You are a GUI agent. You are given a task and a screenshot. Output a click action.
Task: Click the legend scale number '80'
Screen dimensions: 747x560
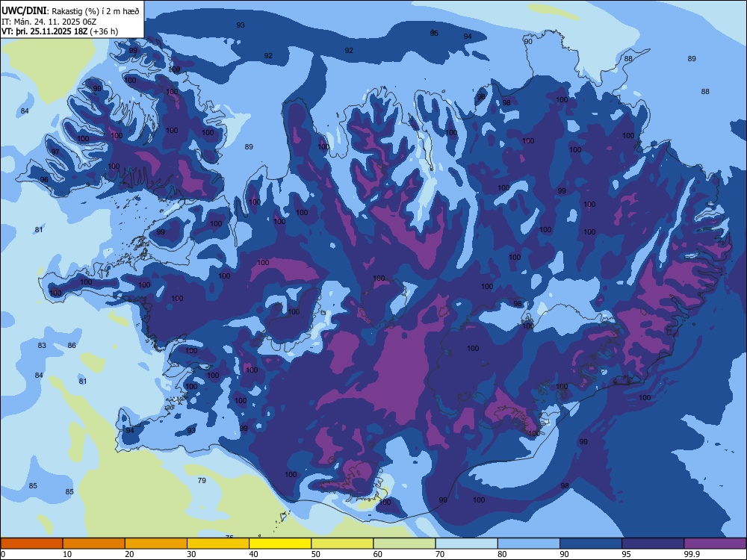(x=502, y=554)
